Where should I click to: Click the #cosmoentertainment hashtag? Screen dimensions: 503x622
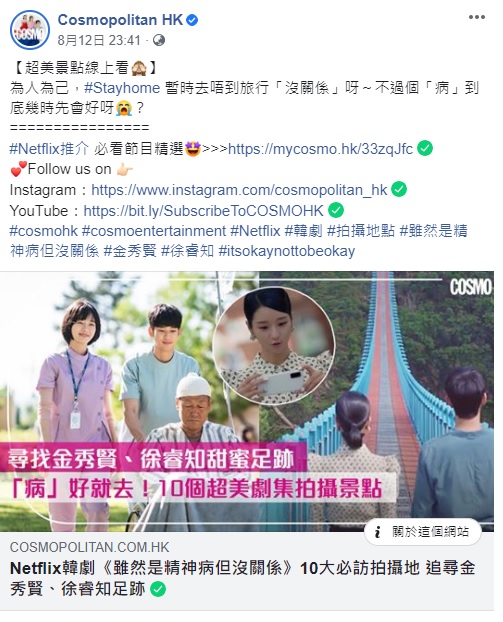pyautogui.click(x=154, y=231)
